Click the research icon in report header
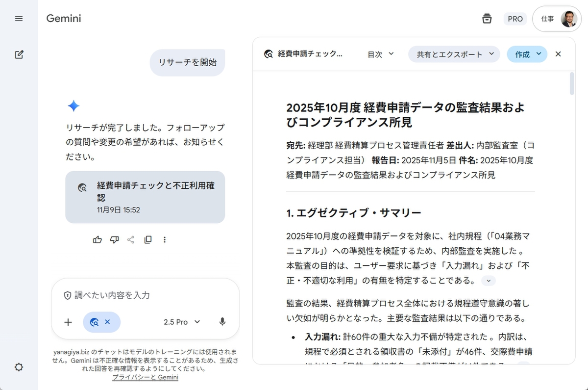Image resolution: width=588 pixels, height=390 pixels. coord(268,54)
